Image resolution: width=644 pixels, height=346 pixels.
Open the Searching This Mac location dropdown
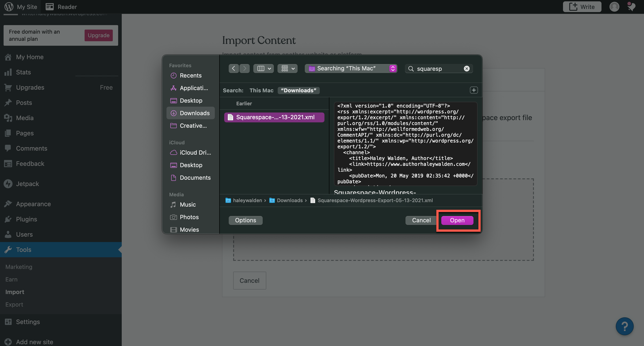351,68
